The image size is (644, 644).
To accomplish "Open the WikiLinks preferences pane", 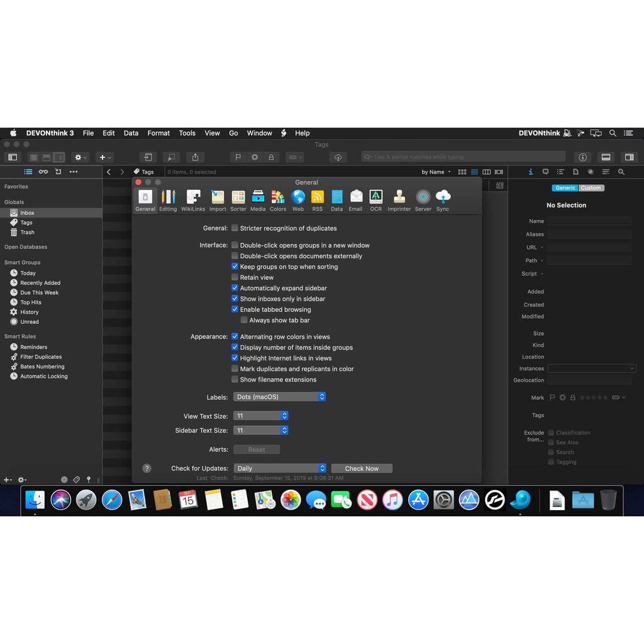I will pos(193,201).
